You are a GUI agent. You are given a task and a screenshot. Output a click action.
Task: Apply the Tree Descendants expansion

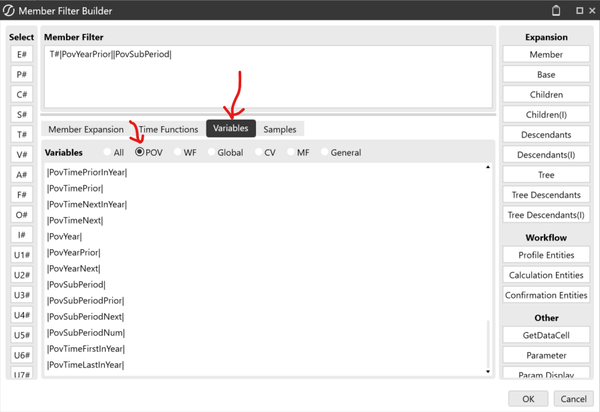[546, 195]
